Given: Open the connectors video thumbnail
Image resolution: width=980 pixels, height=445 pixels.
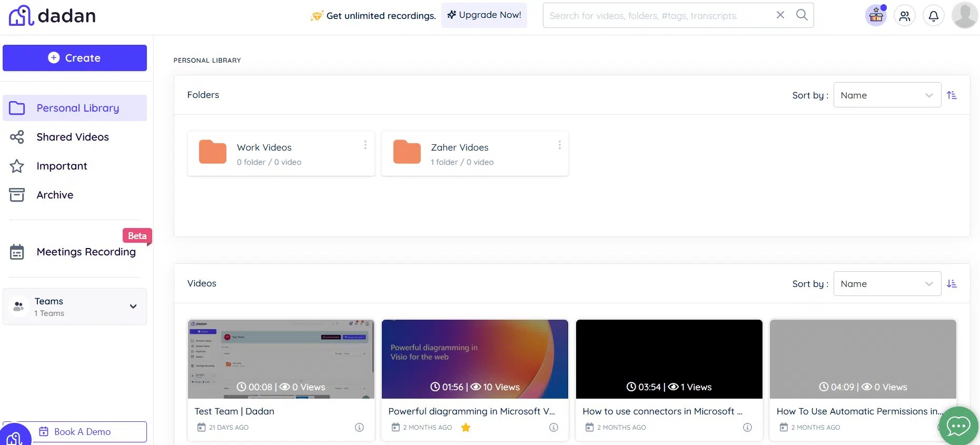Looking at the screenshot, I should pos(669,359).
